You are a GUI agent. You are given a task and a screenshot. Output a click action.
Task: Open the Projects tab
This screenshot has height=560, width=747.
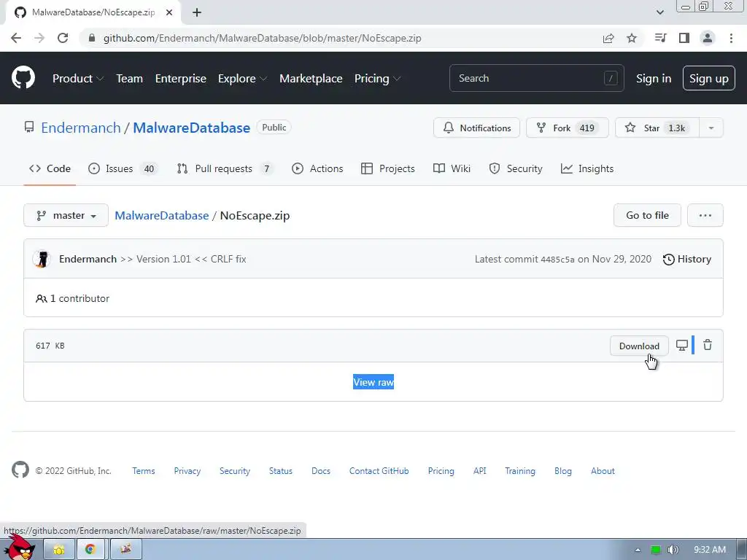pyautogui.click(x=388, y=168)
